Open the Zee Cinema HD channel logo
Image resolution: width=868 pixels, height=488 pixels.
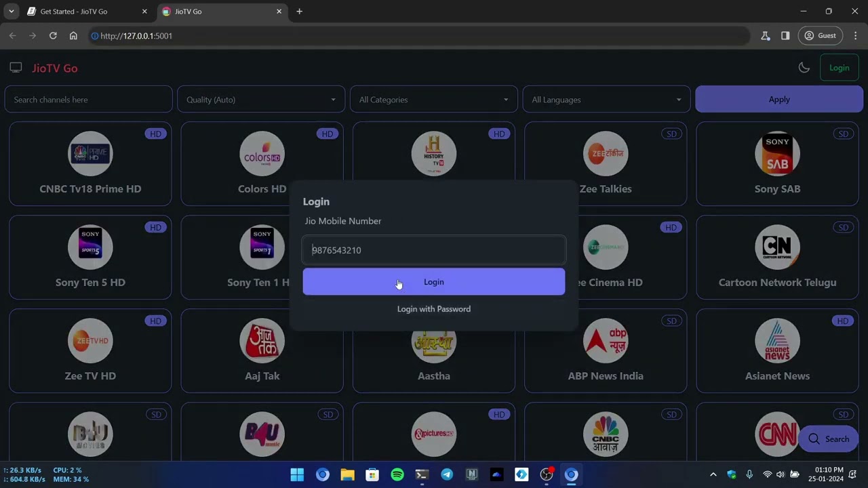pyautogui.click(x=606, y=247)
